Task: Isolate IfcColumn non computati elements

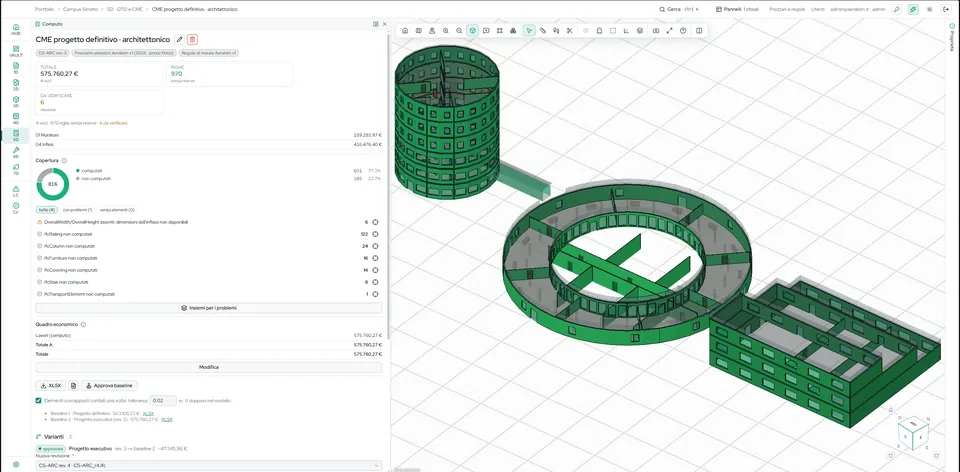Action: click(375, 246)
